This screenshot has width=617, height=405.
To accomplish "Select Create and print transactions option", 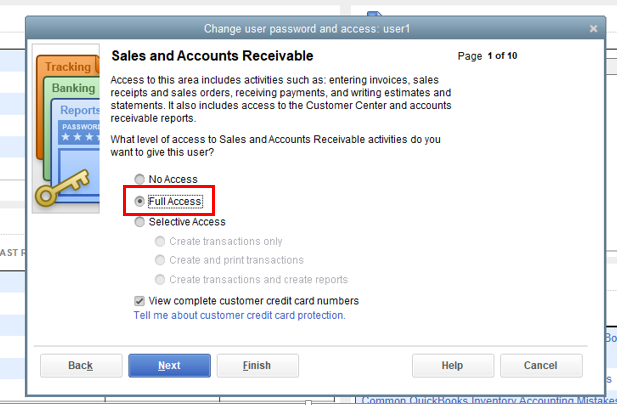I will click(159, 260).
